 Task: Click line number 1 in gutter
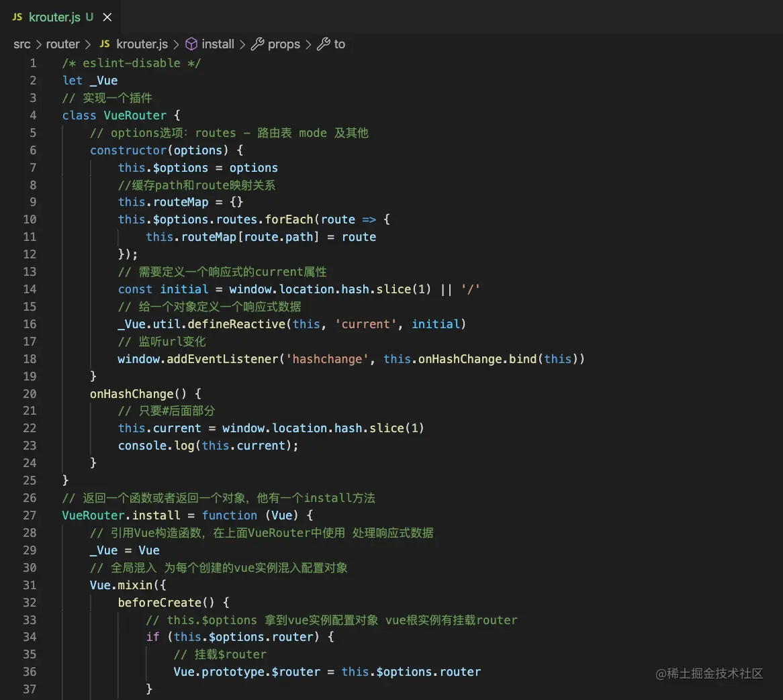point(33,63)
